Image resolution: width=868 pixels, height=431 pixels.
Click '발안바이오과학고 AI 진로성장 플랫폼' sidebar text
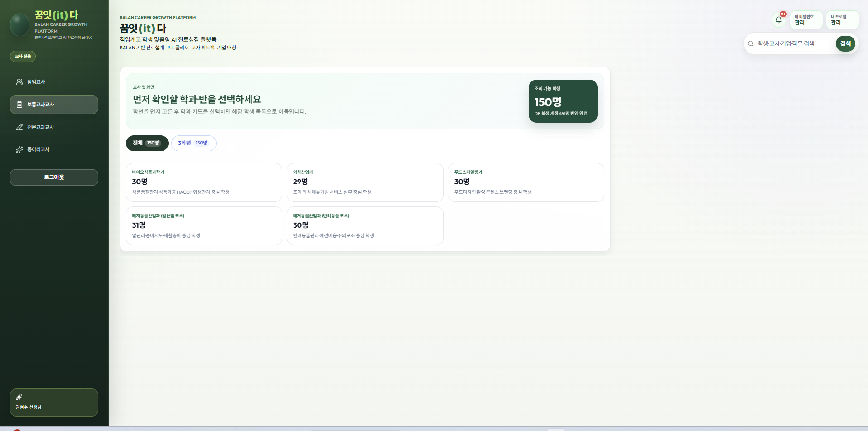point(63,38)
